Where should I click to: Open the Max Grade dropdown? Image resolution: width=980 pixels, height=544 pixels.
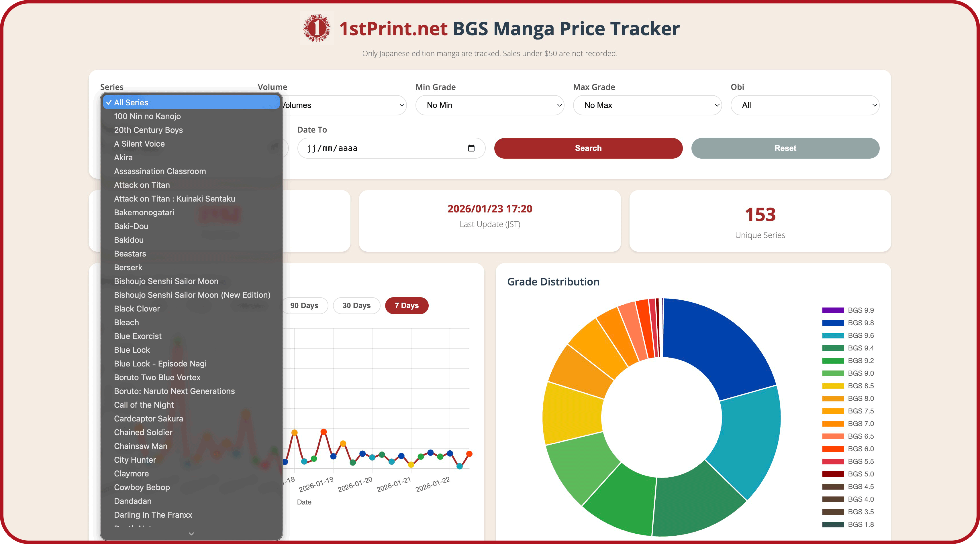647,105
